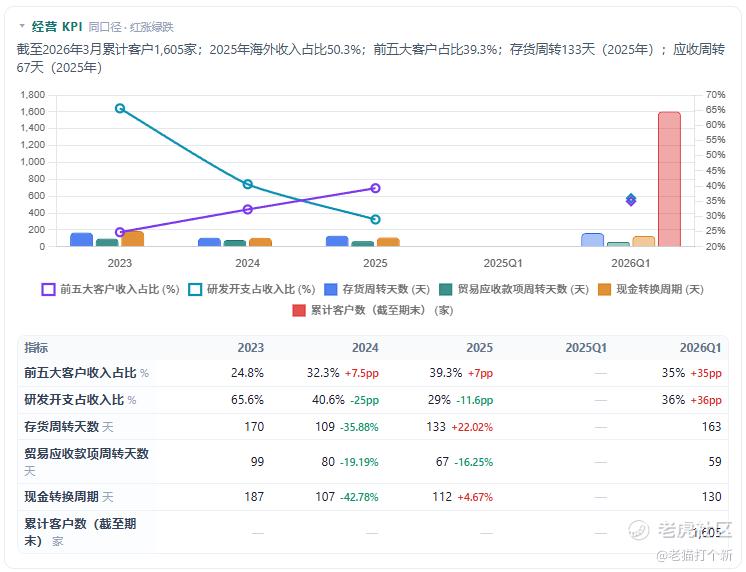Click the 2026Q1 table column header
Screen dimensions: 746x572
tap(700, 347)
